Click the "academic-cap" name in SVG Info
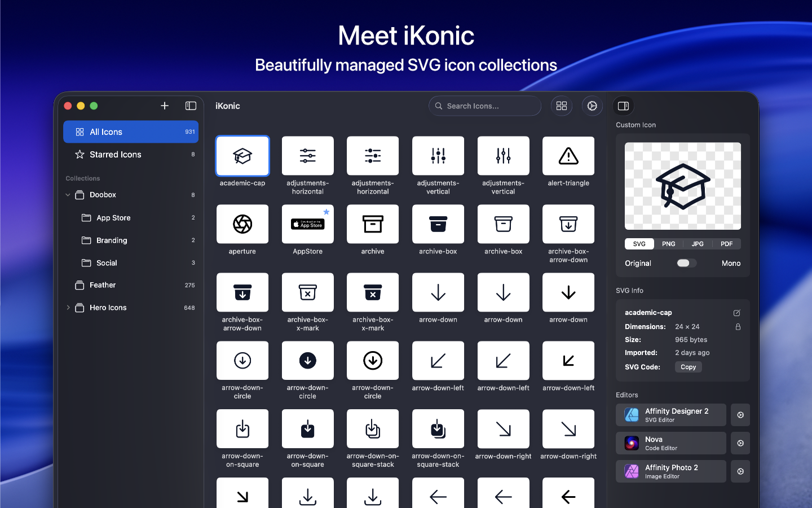The height and width of the screenshot is (508, 812). coord(648,313)
